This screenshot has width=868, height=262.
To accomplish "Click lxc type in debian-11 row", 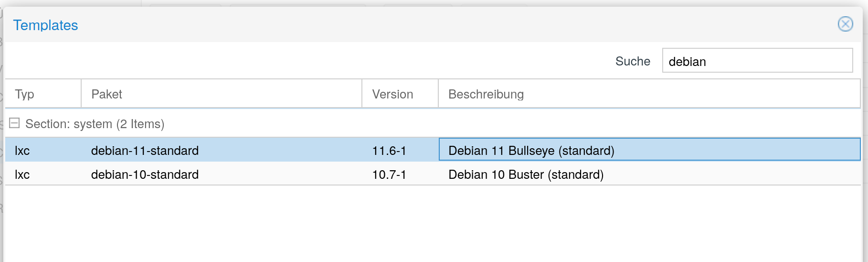I will (22, 151).
